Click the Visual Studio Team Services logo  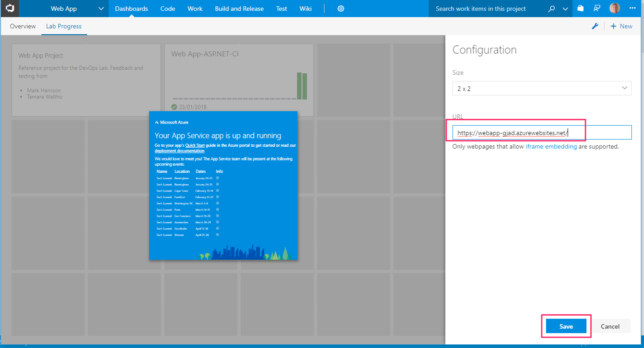tap(10, 8)
